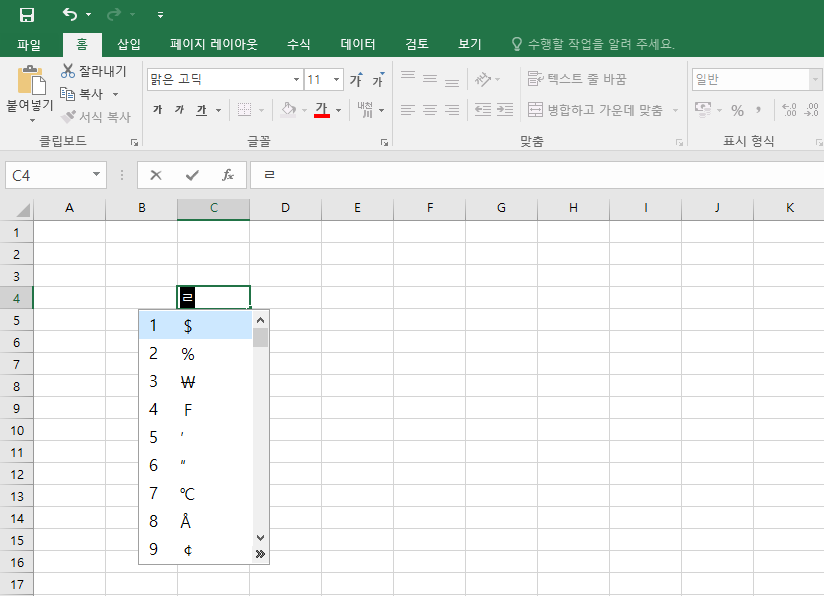Apply comma style format
This screenshot has width=824, height=596.
758,110
